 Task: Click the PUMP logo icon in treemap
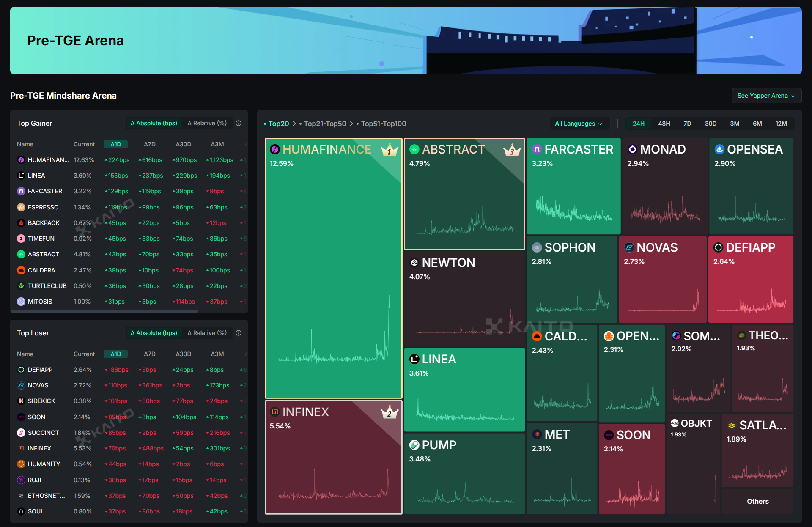pos(414,445)
